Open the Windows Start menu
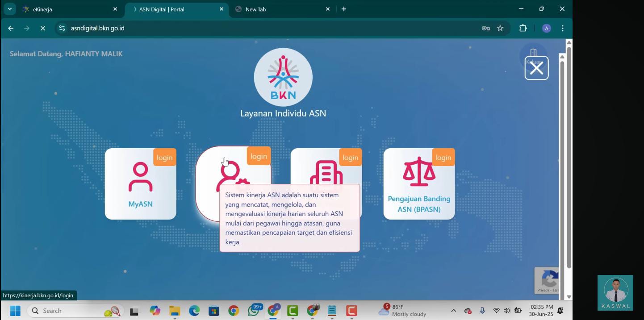 click(15, 311)
